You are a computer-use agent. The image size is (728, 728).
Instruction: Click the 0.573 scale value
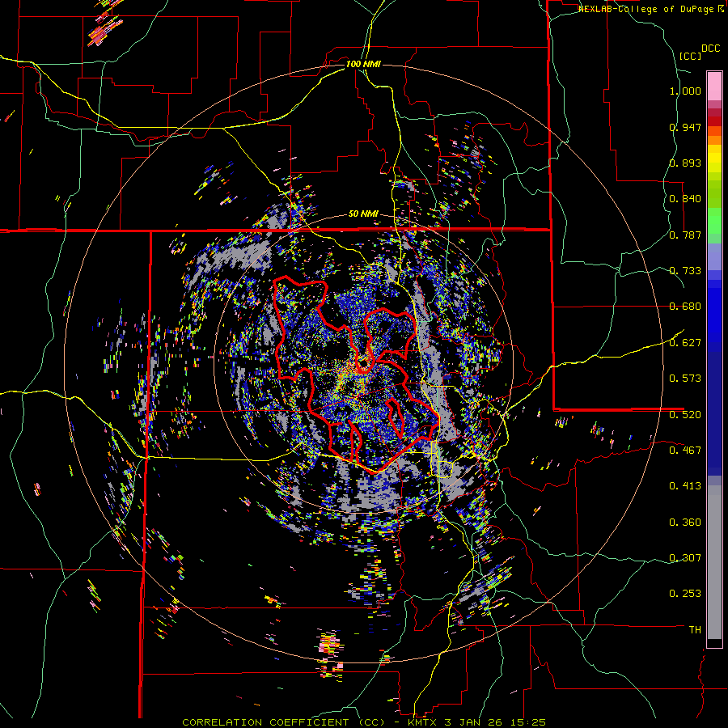(x=685, y=379)
